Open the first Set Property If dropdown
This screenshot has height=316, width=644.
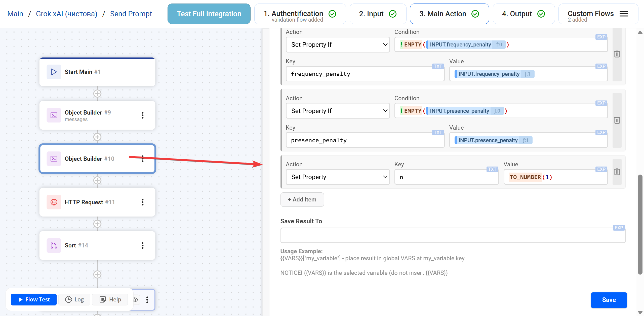pos(338,44)
